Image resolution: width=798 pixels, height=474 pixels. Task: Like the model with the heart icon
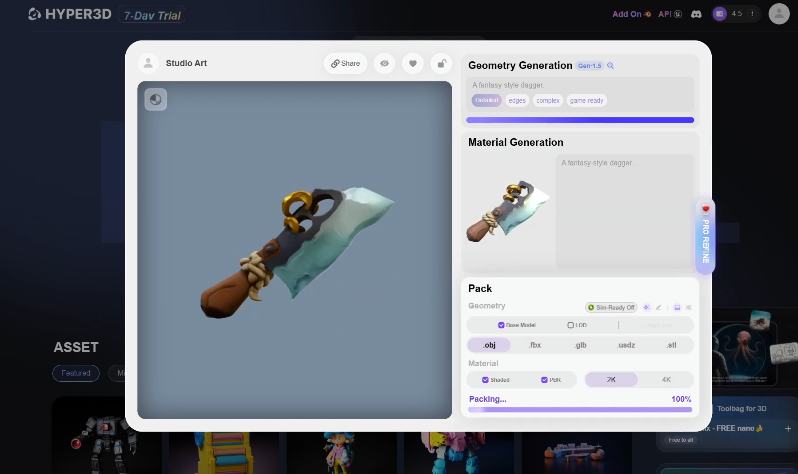coord(413,64)
